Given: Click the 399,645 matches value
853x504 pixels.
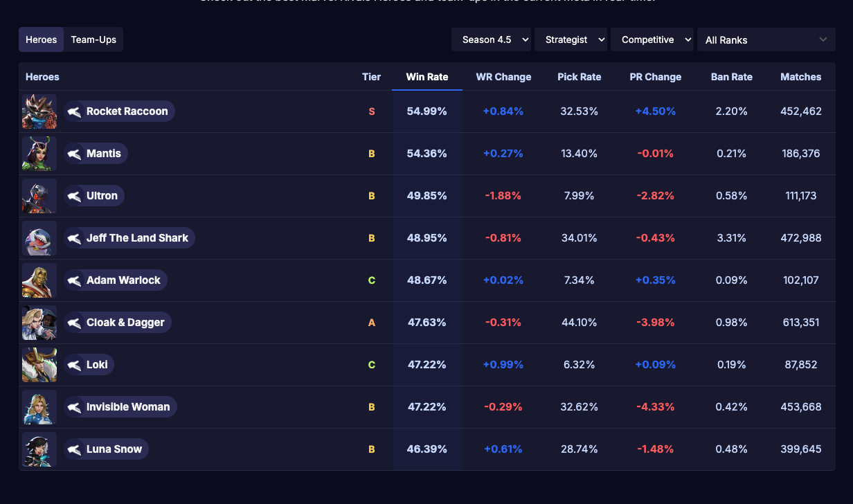Looking at the screenshot, I should coord(801,449).
